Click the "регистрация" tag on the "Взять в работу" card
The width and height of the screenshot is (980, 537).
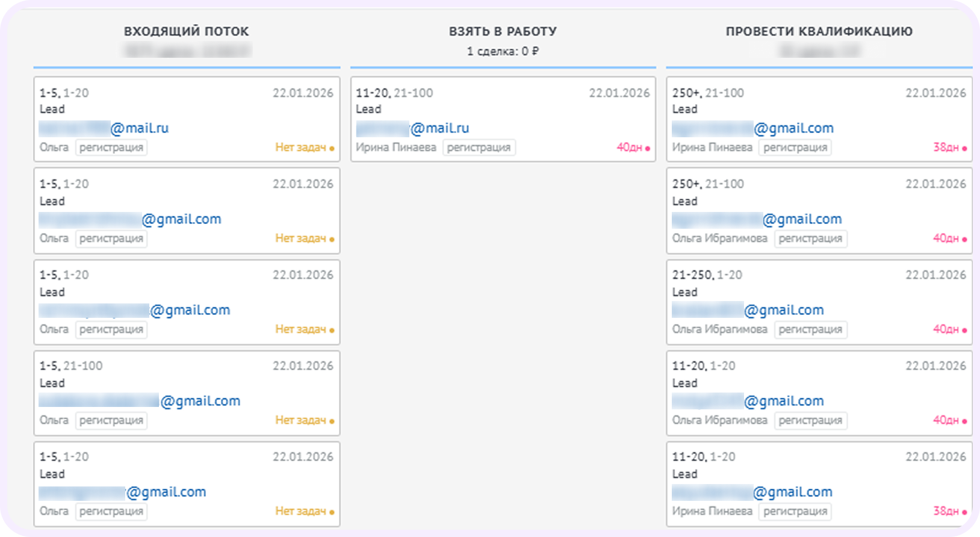pos(479,147)
